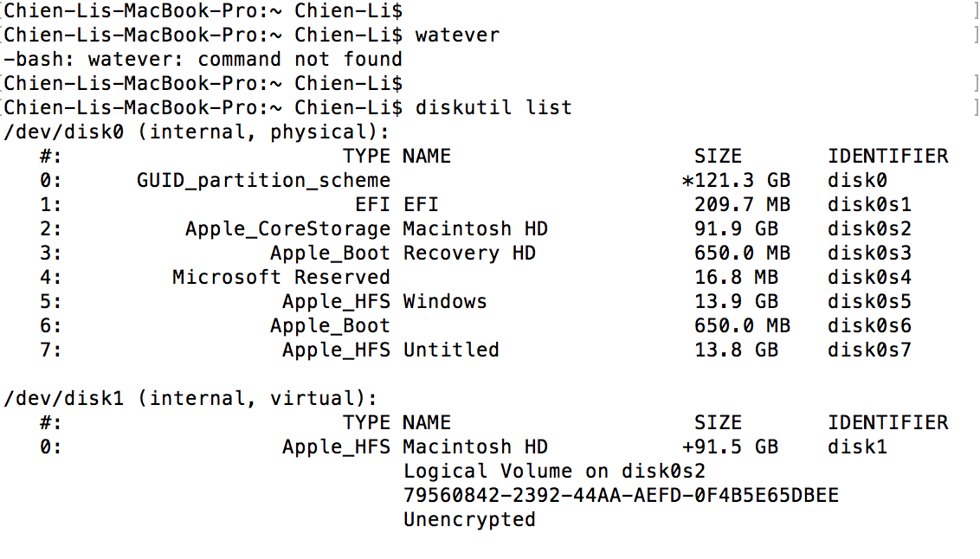Click the /dev/disk0 header line

[x=197, y=132]
